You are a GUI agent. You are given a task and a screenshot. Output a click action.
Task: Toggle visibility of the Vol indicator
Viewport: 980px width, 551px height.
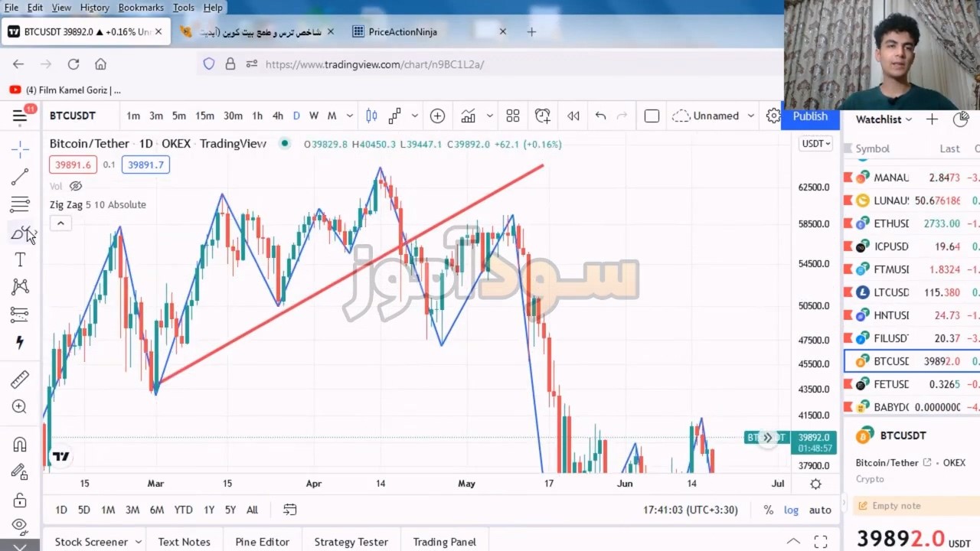(x=75, y=186)
